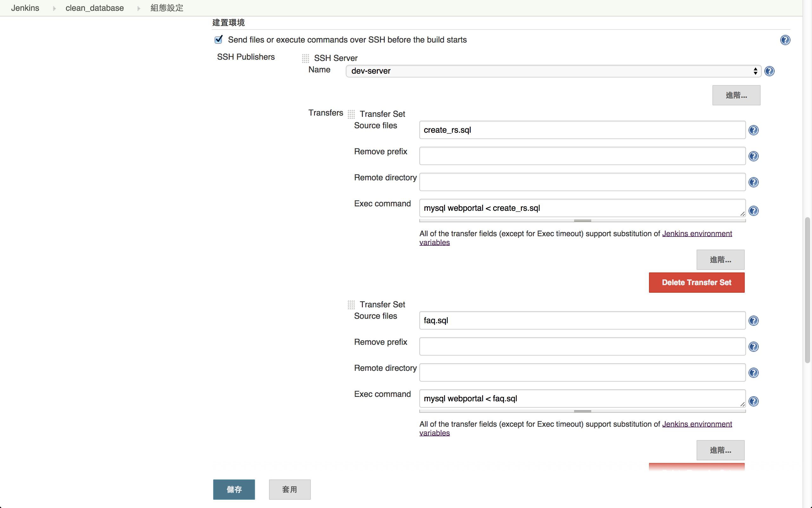Screen dimensions: 812x508
Task: Delete the first Transfer Set
Action: pyautogui.click(x=697, y=283)
